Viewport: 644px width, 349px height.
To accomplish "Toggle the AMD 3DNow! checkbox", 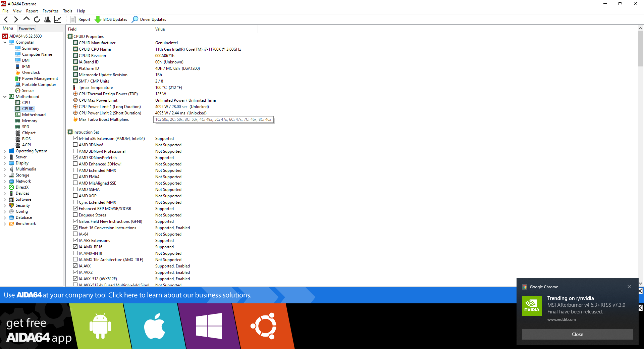I will 75,145.
